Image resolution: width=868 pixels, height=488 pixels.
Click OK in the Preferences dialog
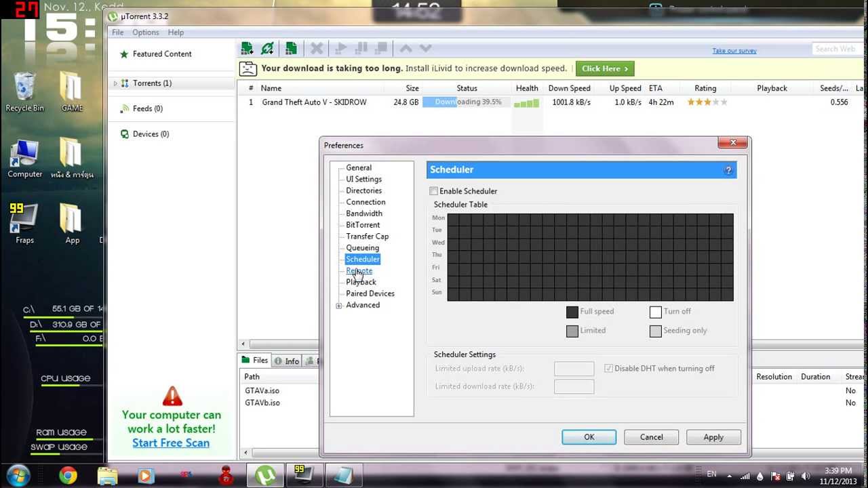point(589,437)
